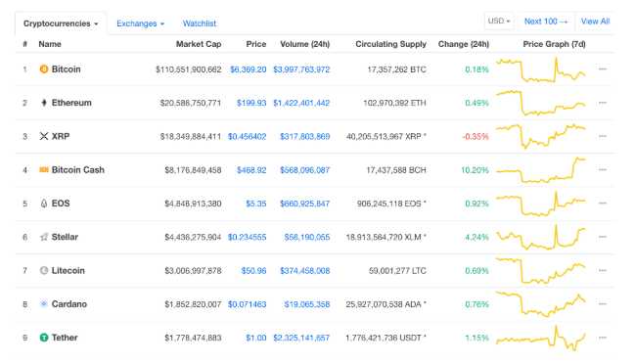Open the more options dots for Stellar

tap(602, 237)
